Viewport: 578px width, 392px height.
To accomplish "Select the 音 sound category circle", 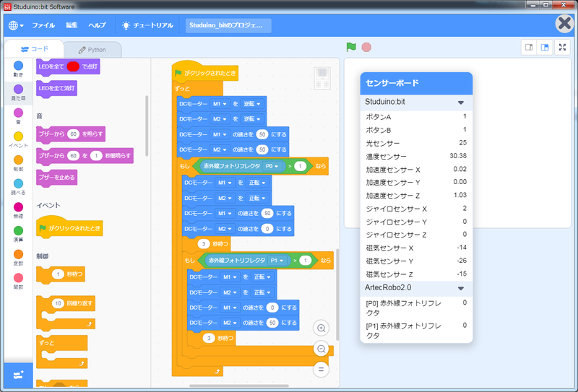I will pos(18,113).
